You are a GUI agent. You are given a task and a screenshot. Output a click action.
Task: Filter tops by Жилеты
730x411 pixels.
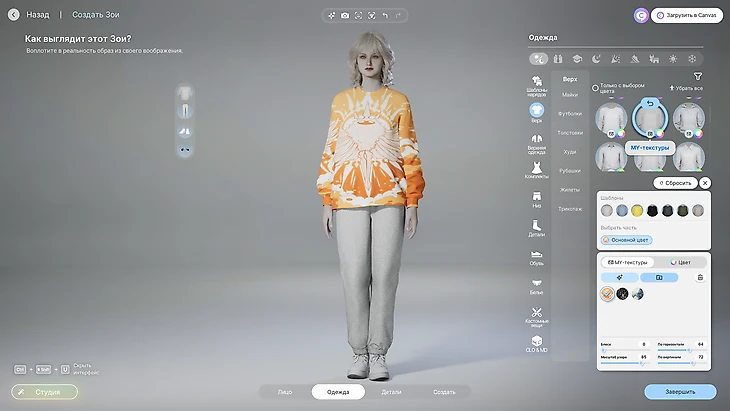pyautogui.click(x=570, y=190)
